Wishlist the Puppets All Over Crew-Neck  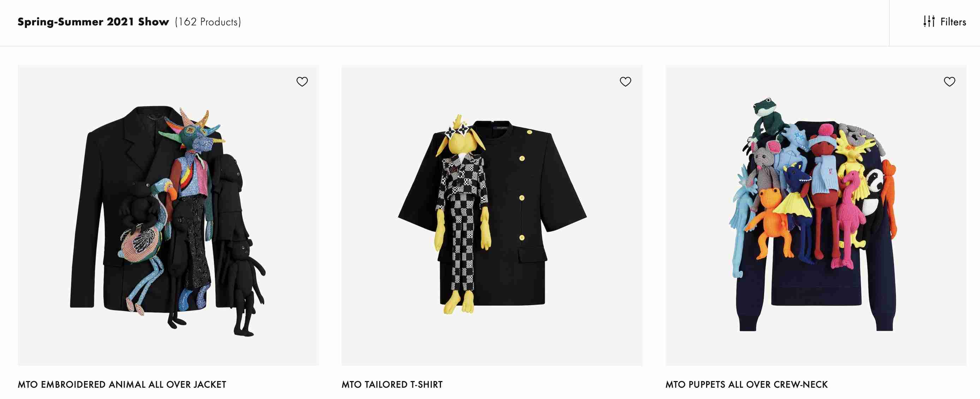[x=950, y=82]
